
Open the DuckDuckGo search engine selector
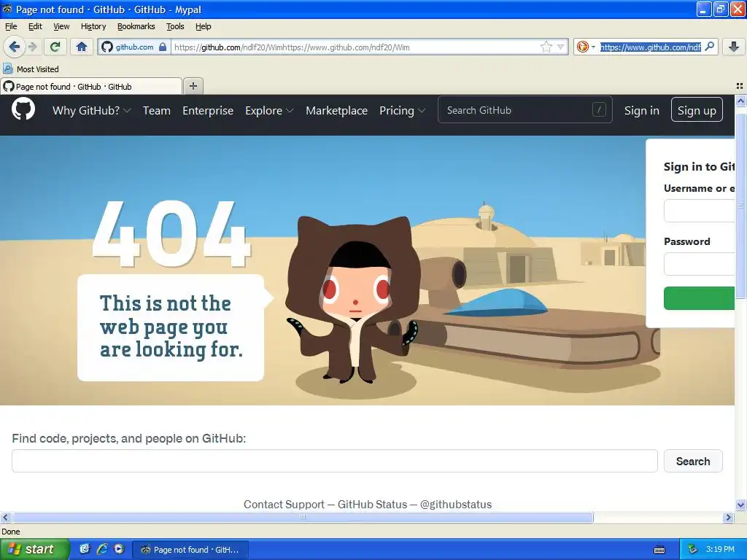tap(586, 47)
